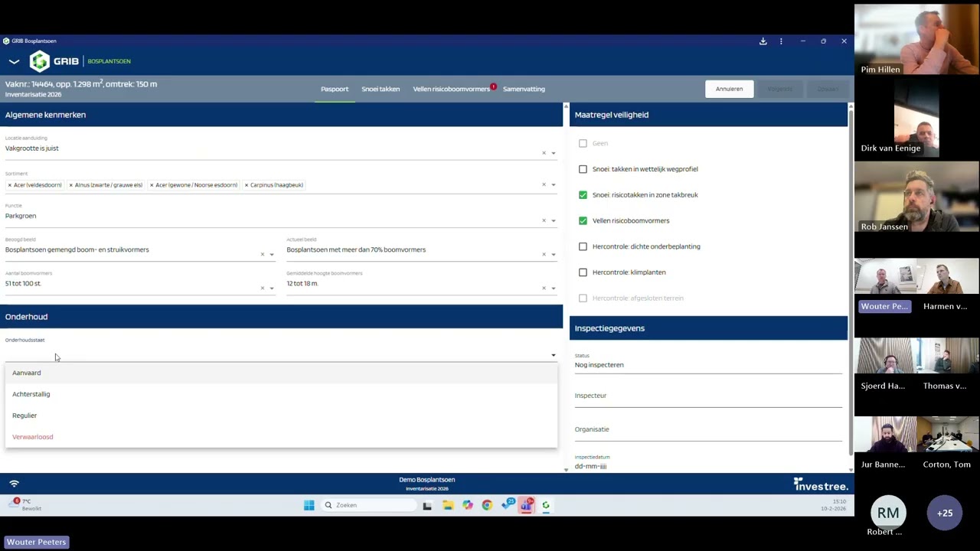Expand the Locatie aanduiding dropdown arrow
Screen dimensions: 980x551
click(554, 153)
